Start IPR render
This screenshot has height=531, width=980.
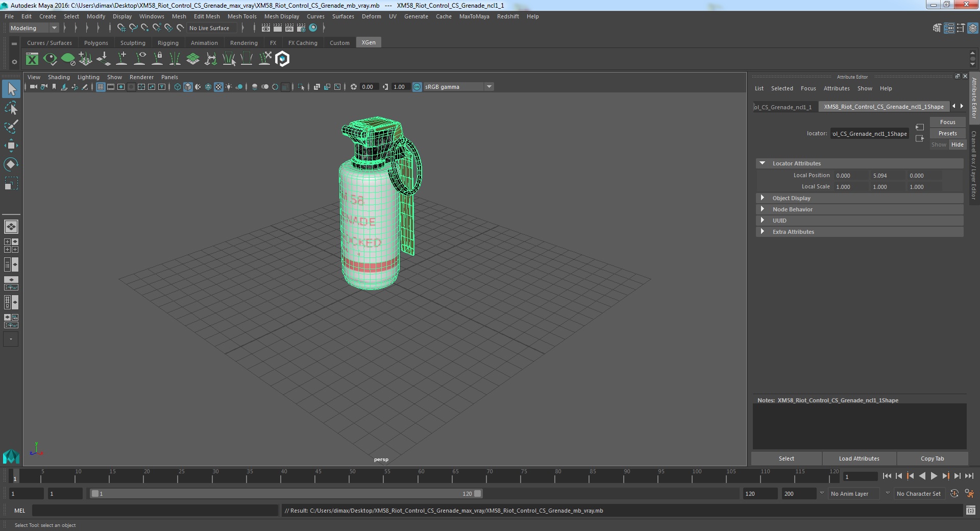coord(289,28)
